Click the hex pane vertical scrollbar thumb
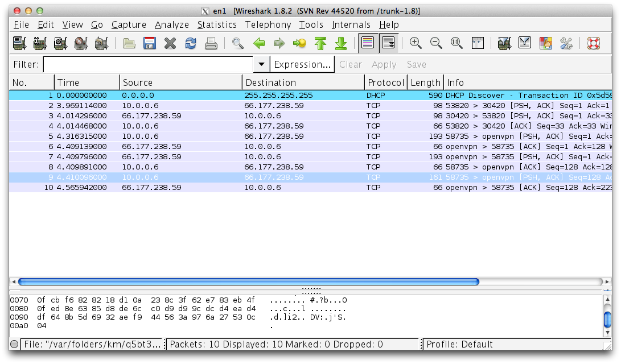621x364 pixels. coord(607,320)
